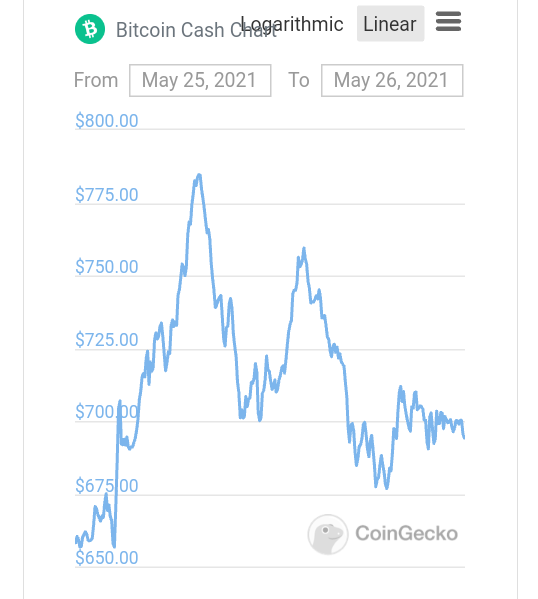Click the $675.00 axis label
This screenshot has height=599, width=538.
(107, 486)
